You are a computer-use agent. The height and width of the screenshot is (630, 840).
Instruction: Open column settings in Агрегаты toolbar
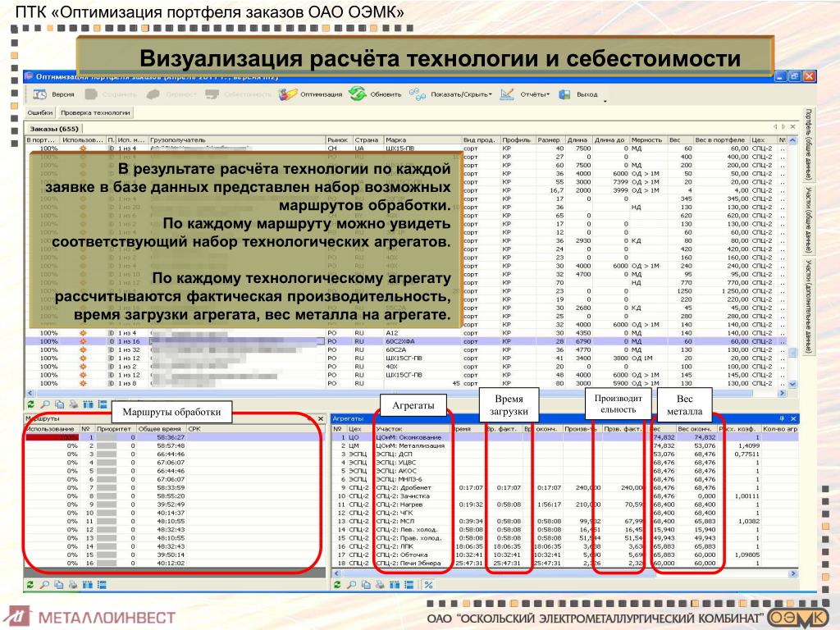(395, 584)
